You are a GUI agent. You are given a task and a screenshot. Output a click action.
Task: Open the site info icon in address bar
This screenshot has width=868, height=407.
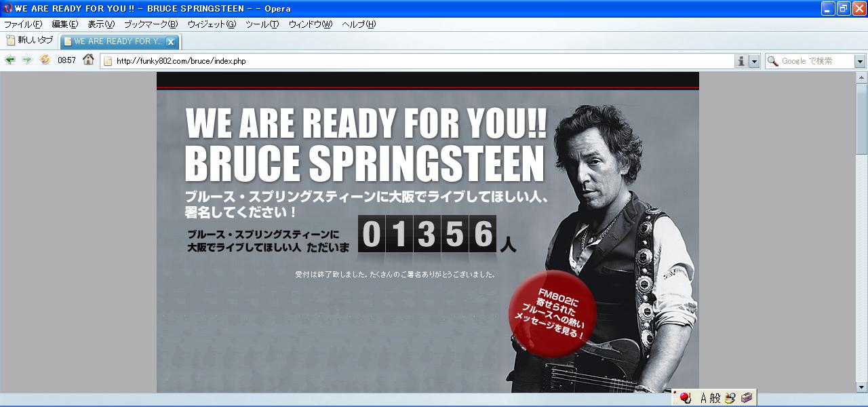pyautogui.click(x=741, y=61)
